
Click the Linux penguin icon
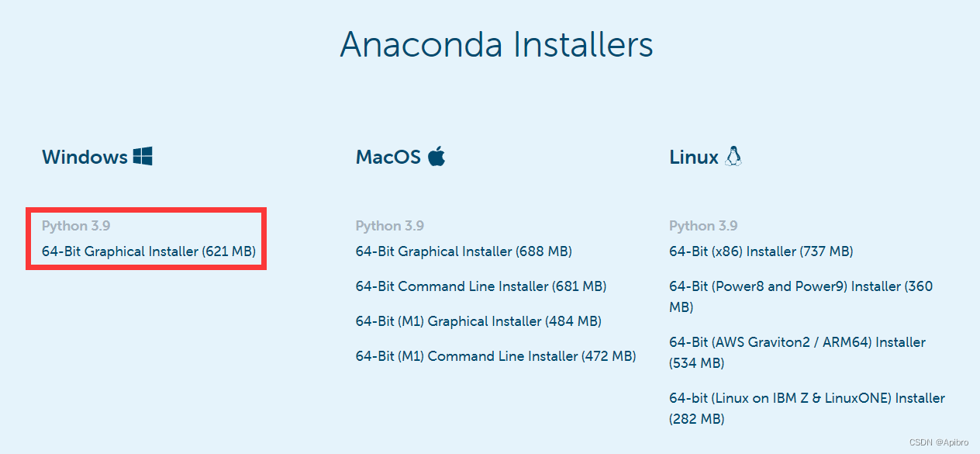733,155
